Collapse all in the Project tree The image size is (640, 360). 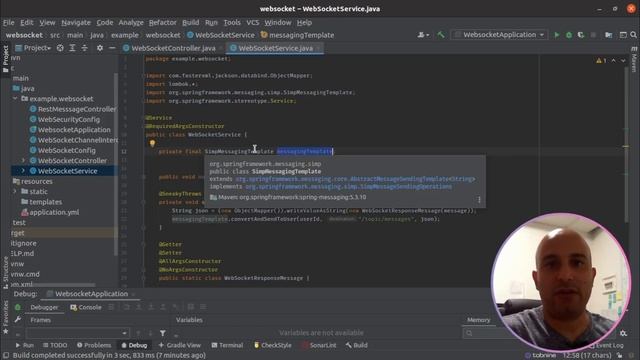[x=84, y=48]
